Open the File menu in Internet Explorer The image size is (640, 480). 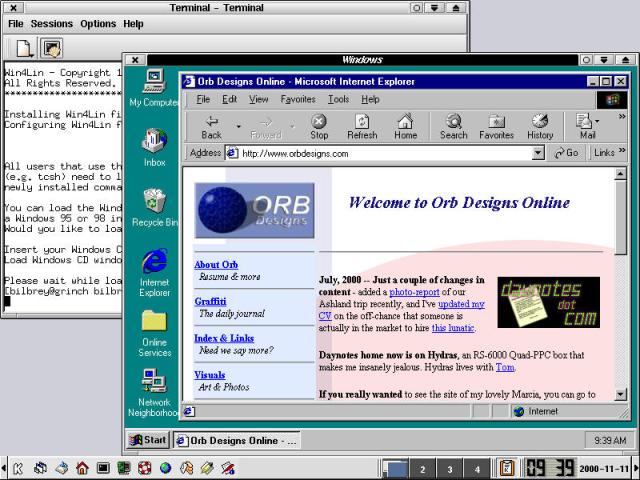(203, 99)
